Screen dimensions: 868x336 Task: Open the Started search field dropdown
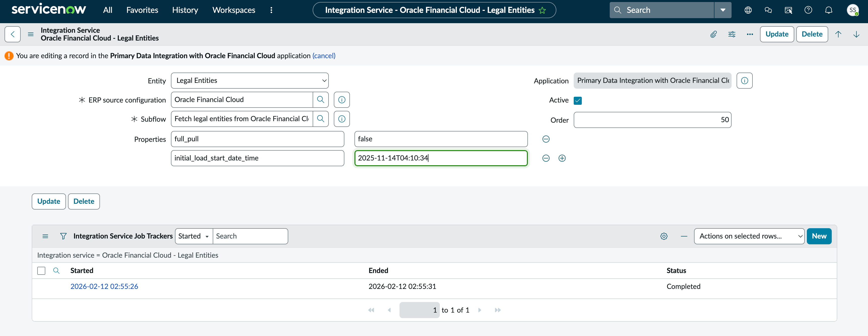194,236
